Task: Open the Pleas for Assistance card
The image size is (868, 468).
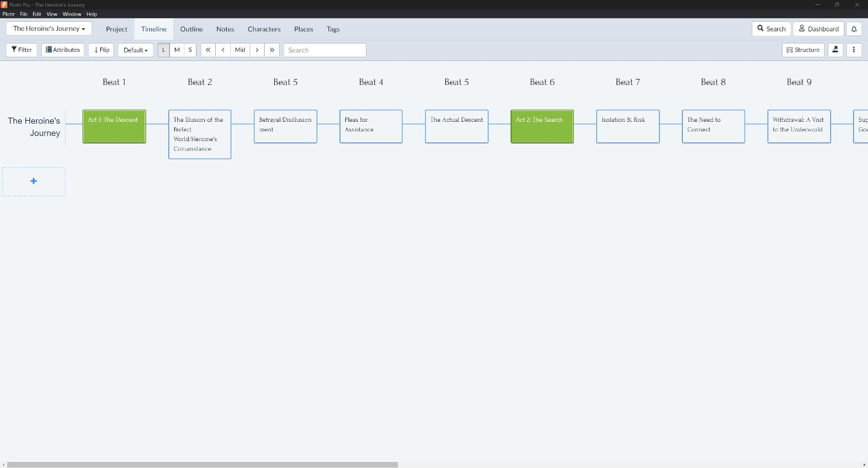Action: [x=371, y=126]
